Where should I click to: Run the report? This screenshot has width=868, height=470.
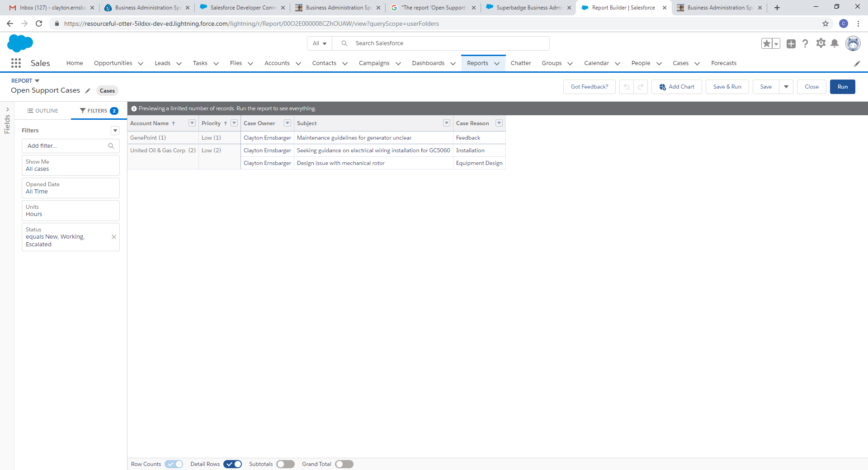[x=843, y=87]
